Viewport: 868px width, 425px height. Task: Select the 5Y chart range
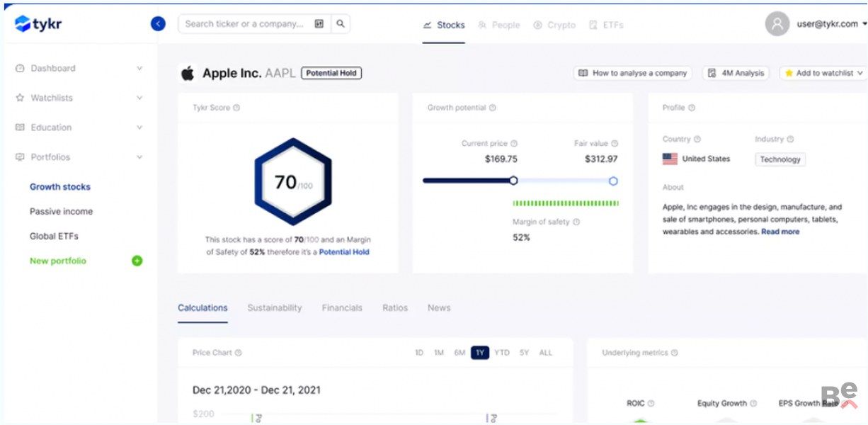tap(524, 353)
